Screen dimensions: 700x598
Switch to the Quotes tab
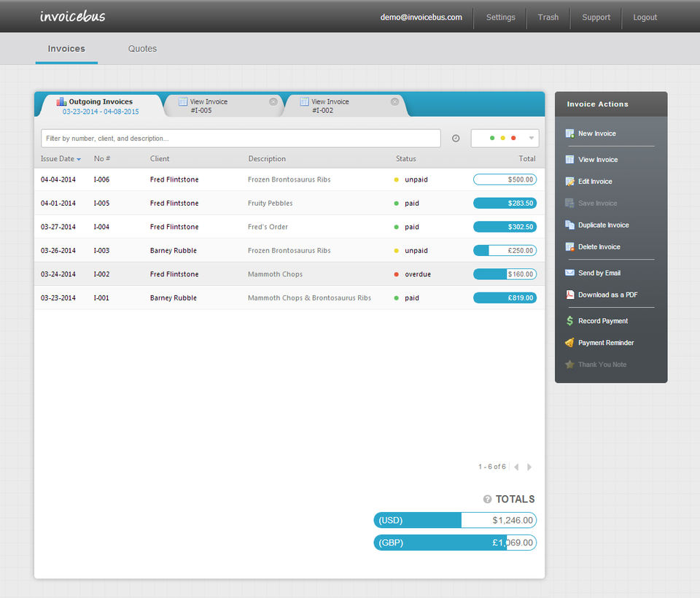pyautogui.click(x=142, y=49)
